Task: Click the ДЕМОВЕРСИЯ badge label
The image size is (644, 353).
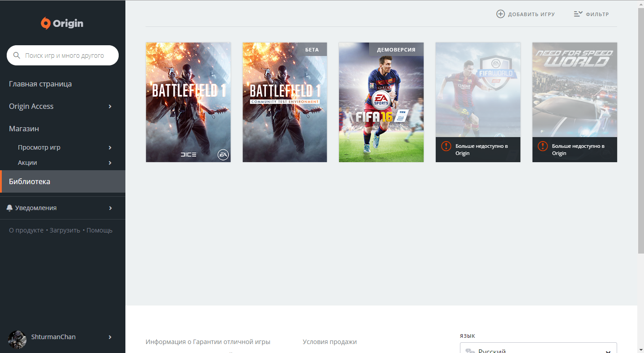Action: [x=396, y=50]
